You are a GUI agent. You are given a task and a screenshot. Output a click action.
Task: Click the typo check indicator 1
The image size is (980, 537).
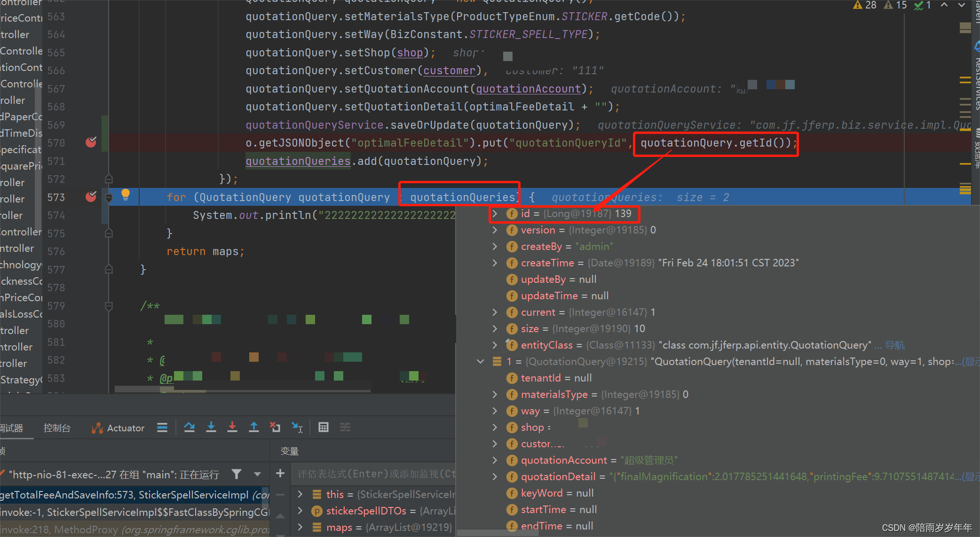[923, 5]
